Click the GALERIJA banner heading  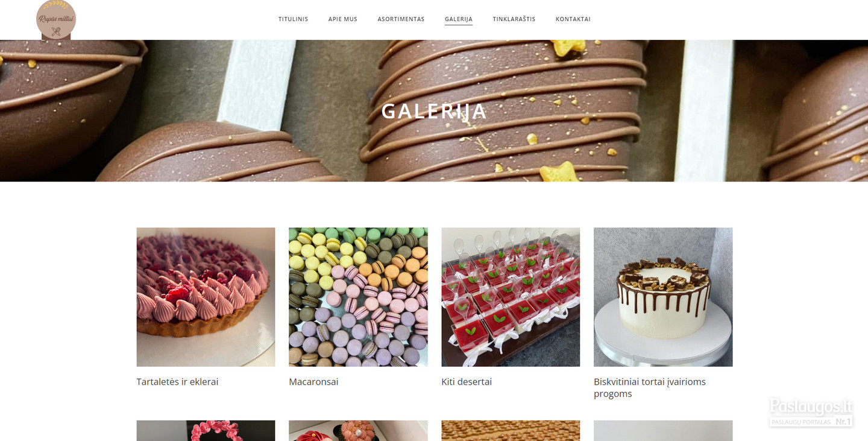point(434,112)
